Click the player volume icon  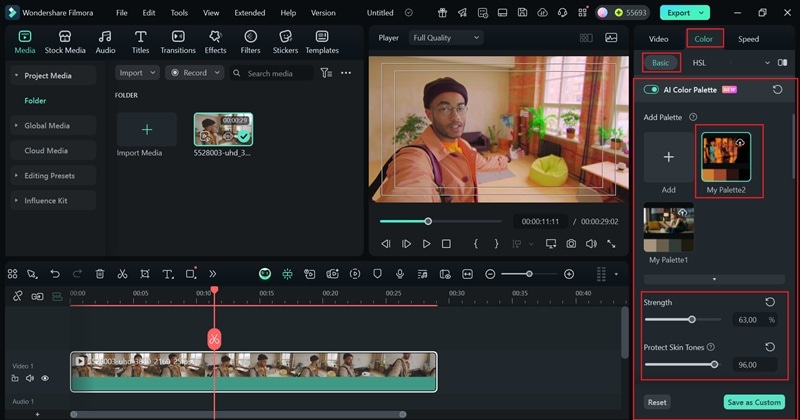(591, 244)
